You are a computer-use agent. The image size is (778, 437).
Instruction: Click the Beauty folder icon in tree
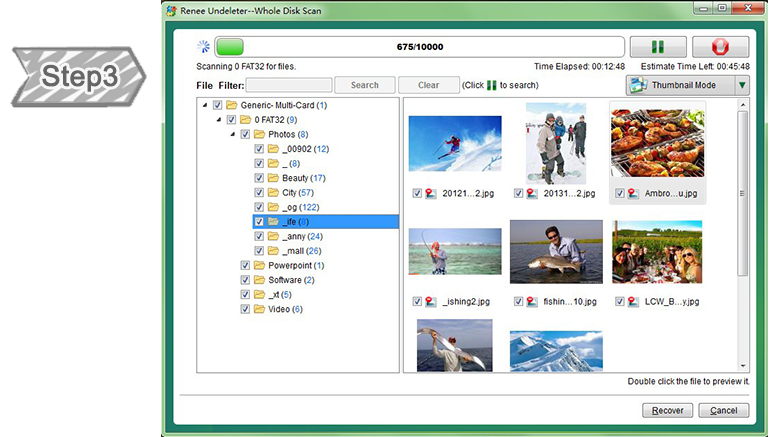click(273, 178)
